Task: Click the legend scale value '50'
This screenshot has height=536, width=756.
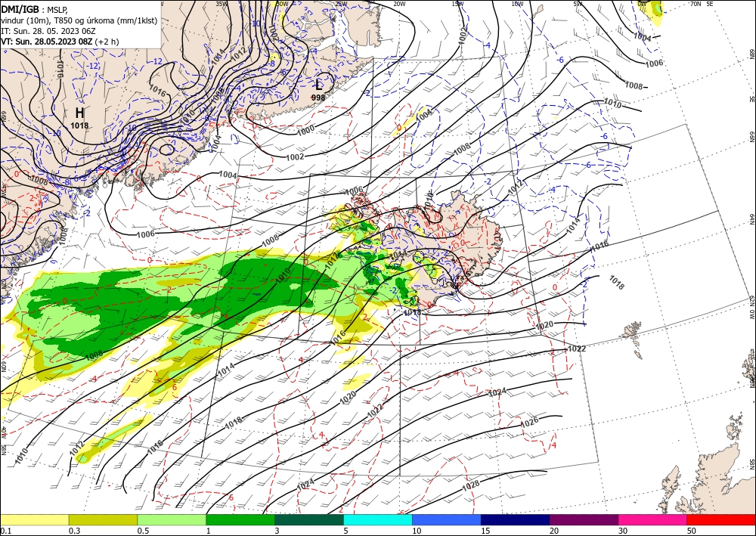Action: tap(692, 531)
